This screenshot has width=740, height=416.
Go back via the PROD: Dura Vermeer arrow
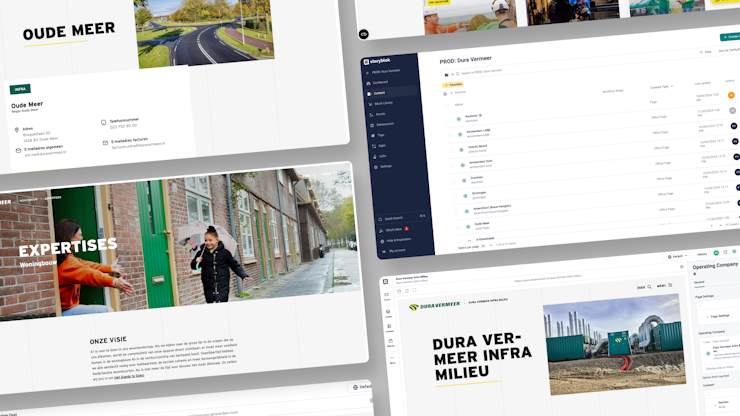pos(368,73)
